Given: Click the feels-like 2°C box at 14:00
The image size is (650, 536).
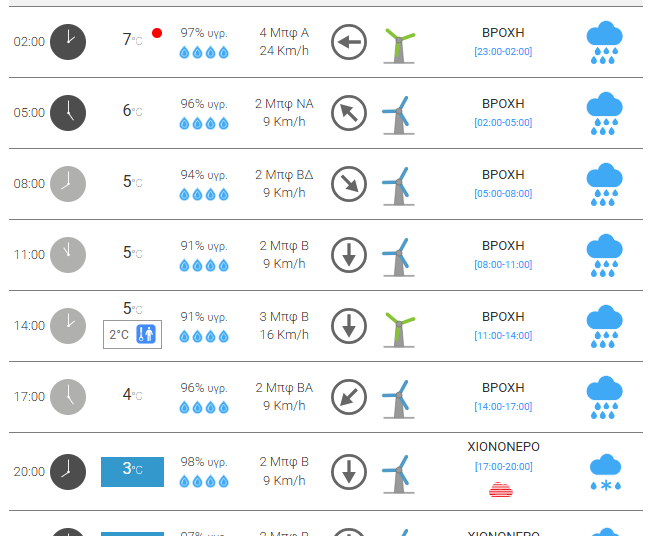Looking at the screenshot, I should [x=132, y=334].
